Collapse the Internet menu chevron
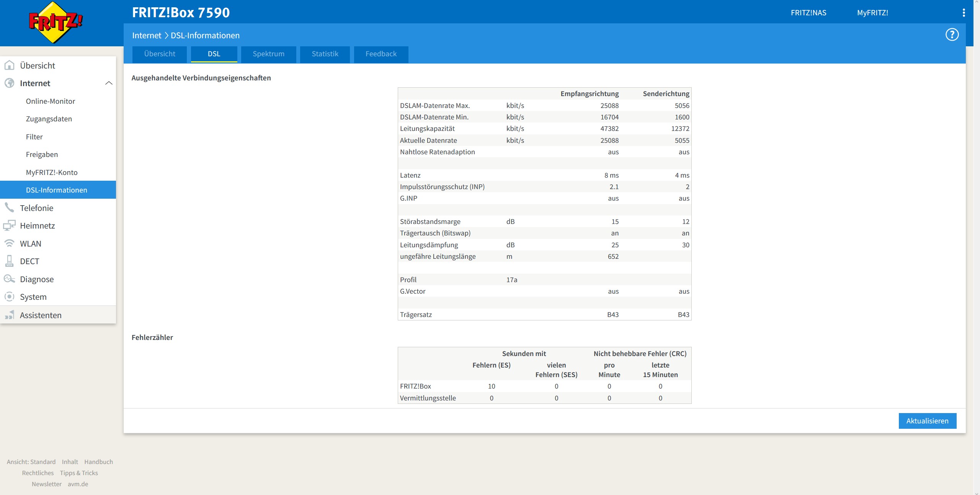 tap(109, 83)
